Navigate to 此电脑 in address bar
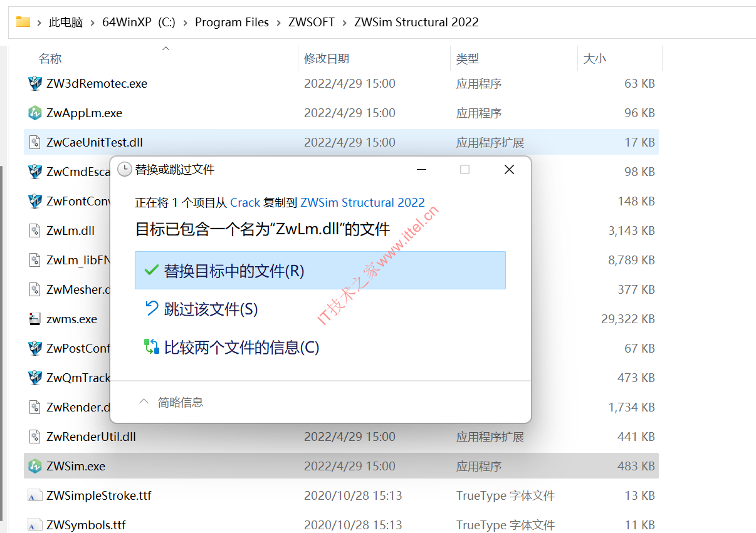 (x=66, y=23)
